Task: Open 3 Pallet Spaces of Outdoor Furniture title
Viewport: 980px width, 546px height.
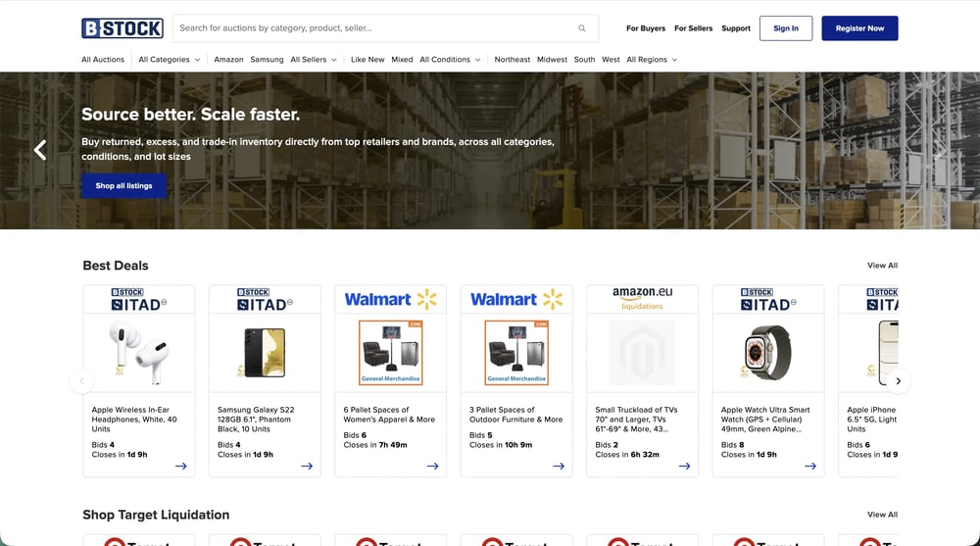Action: 515,415
